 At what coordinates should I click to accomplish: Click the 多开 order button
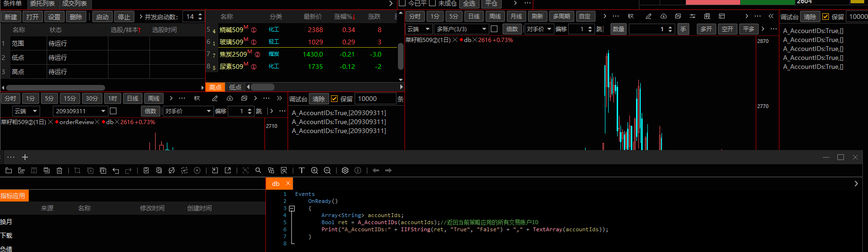[x=706, y=29]
